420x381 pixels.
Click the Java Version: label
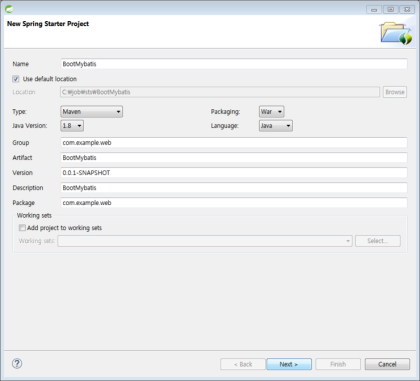click(30, 126)
